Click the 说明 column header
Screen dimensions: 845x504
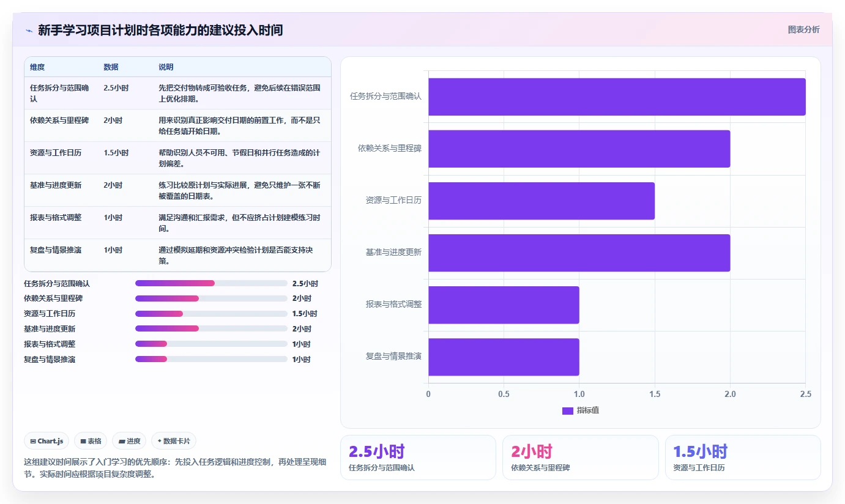[x=166, y=67]
